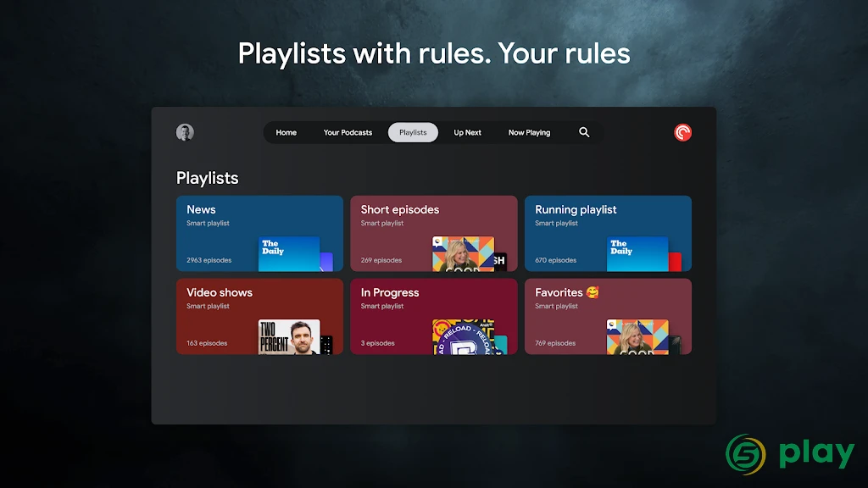
Task: Click the Reload artwork in In Progress
Action: (464, 337)
